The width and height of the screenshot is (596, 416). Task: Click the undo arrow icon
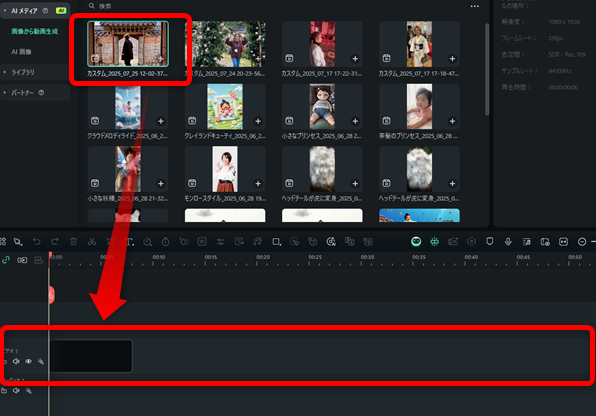click(36, 241)
